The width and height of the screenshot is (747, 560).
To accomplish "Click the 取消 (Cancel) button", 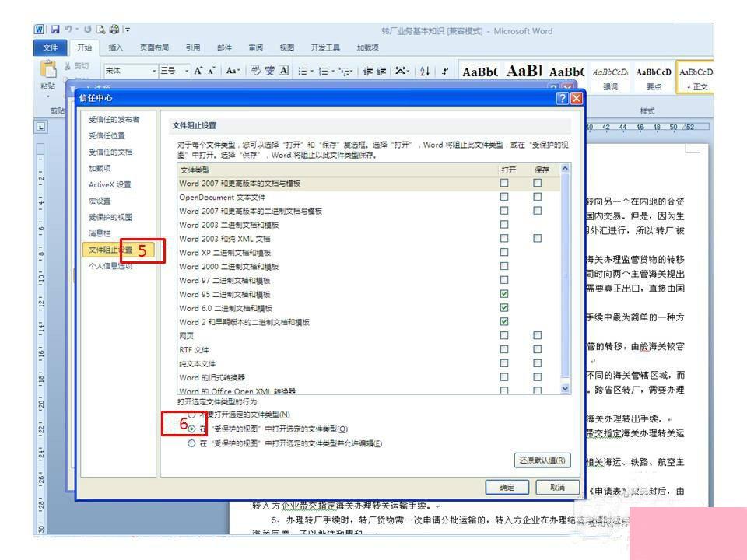I will click(x=557, y=487).
